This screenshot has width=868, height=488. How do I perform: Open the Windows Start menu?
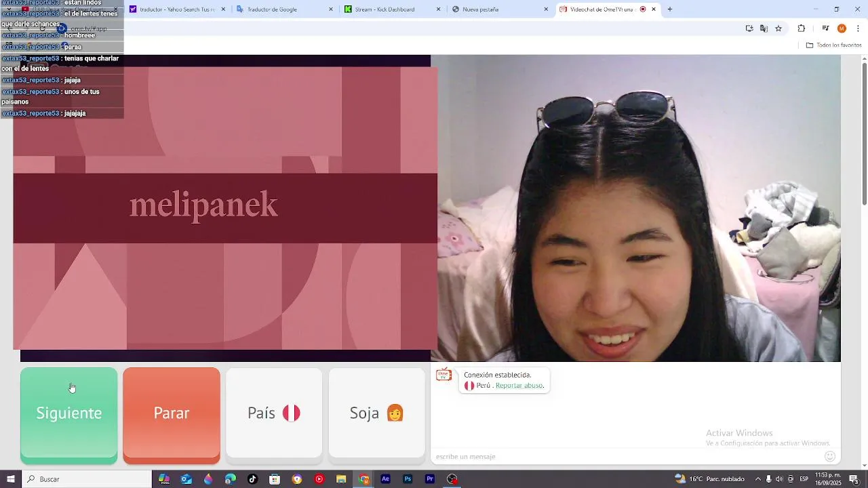[10, 479]
